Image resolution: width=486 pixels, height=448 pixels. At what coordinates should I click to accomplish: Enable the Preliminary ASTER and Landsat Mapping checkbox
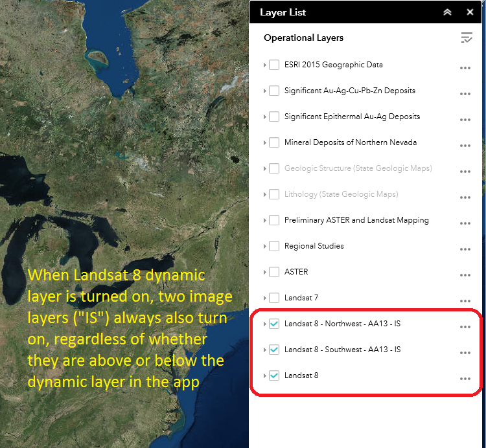[274, 221]
